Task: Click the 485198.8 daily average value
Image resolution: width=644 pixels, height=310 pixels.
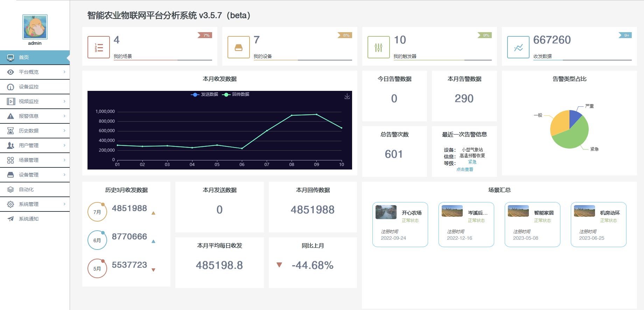Action: click(219, 265)
